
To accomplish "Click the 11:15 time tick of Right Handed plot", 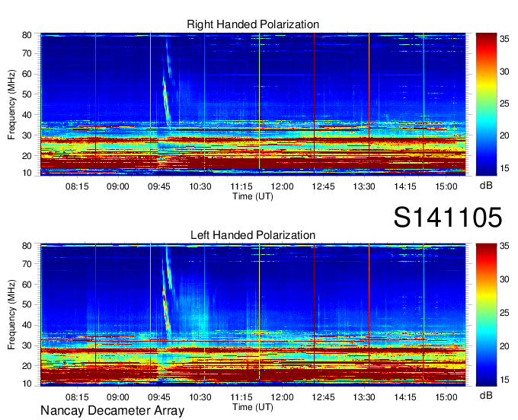I will (x=241, y=186).
